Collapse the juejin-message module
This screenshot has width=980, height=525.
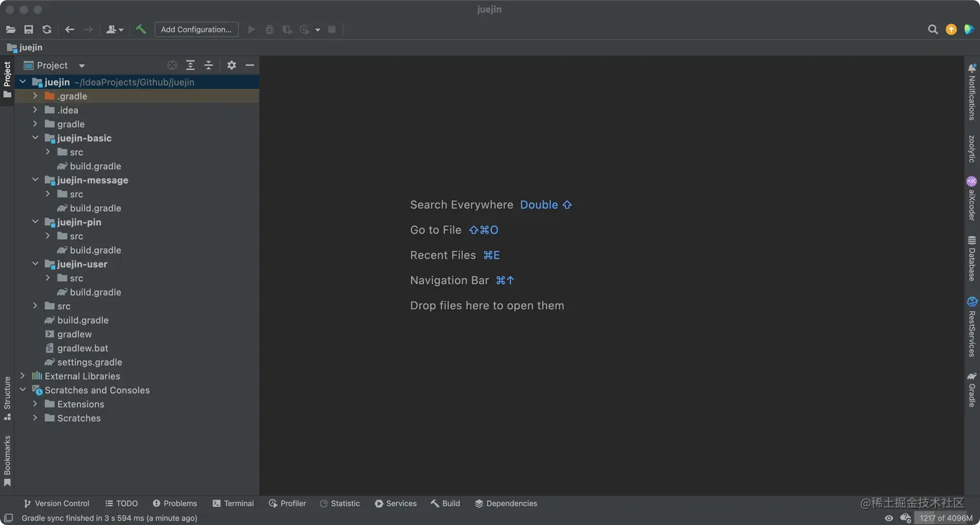tap(35, 180)
